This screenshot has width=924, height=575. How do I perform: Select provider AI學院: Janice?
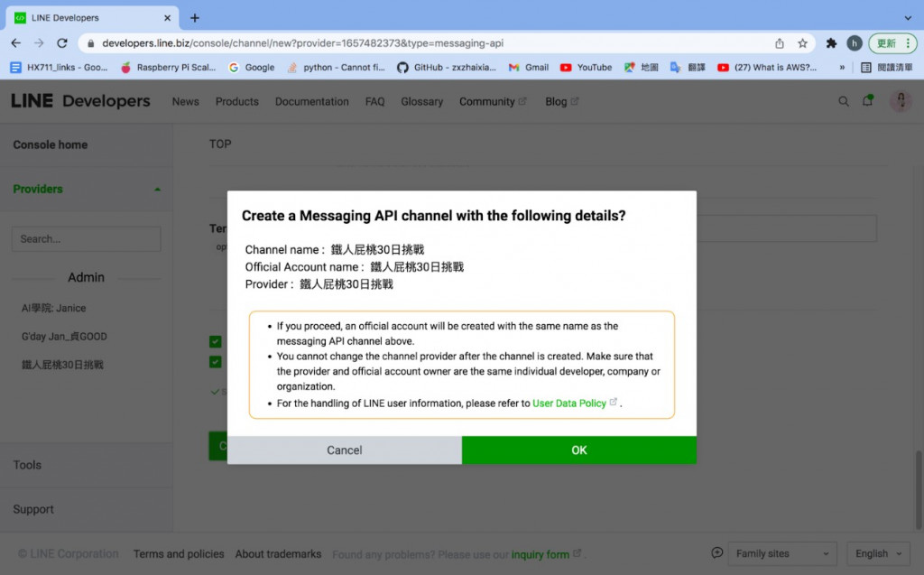click(x=53, y=308)
